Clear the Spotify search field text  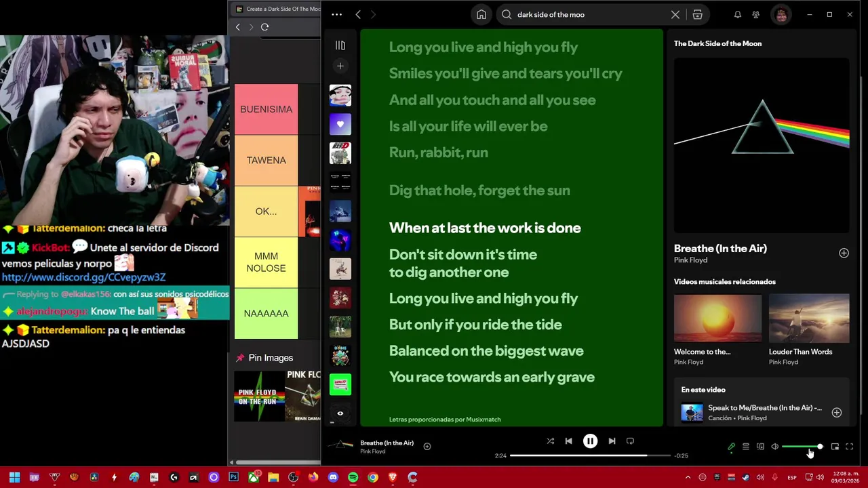click(675, 15)
